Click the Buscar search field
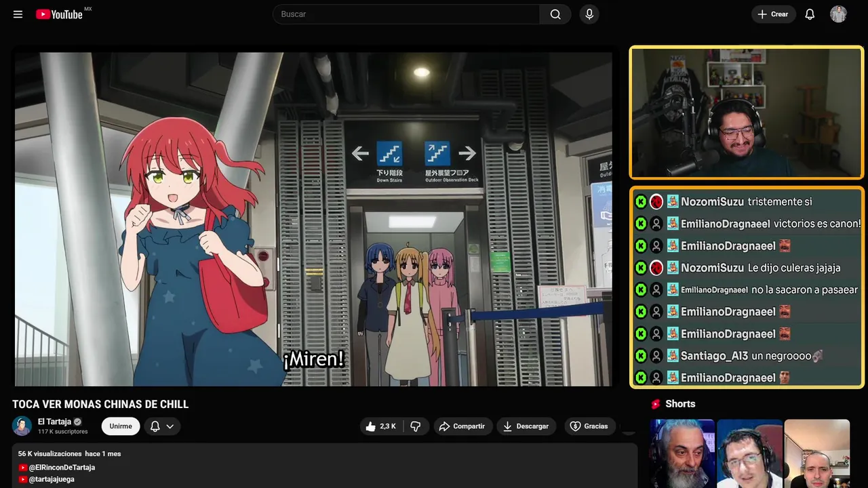Viewport: 868px width, 488px height. [406, 14]
